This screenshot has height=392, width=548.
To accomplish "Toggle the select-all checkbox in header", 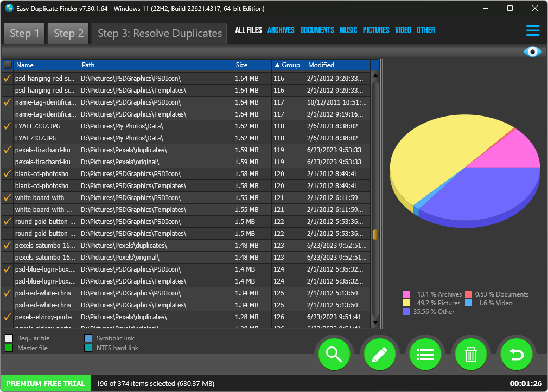I will coord(8,65).
